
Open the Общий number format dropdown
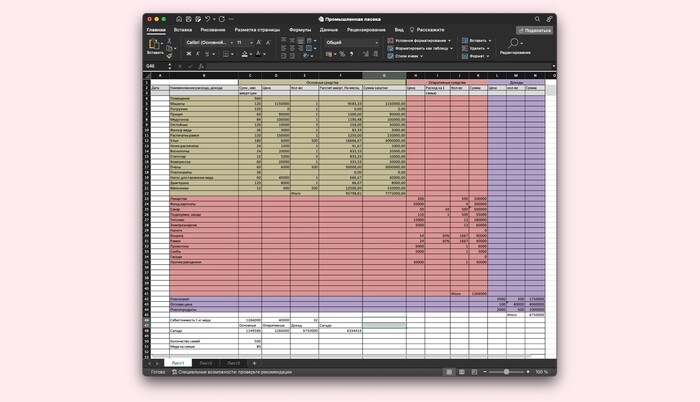click(376, 42)
